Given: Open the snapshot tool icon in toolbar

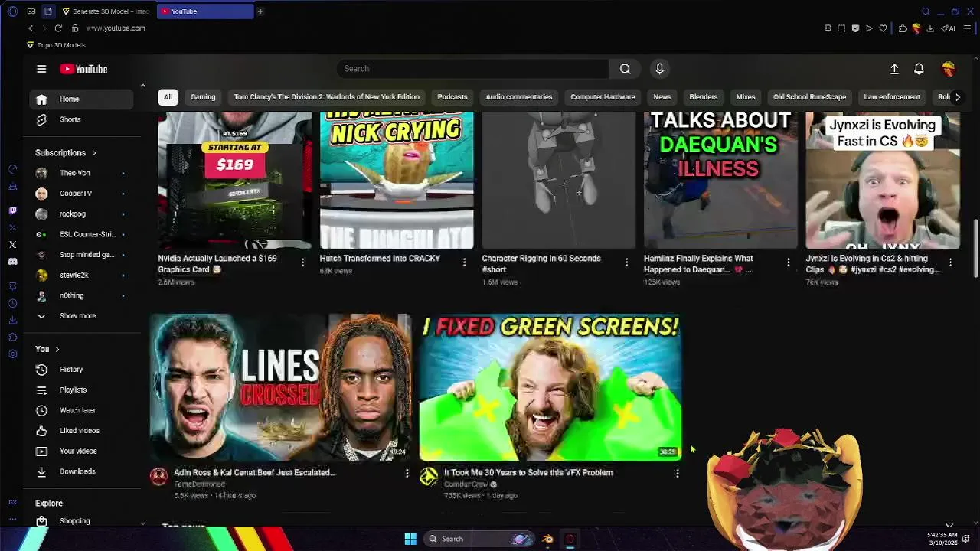Looking at the screenshot, I should (841, 28).
